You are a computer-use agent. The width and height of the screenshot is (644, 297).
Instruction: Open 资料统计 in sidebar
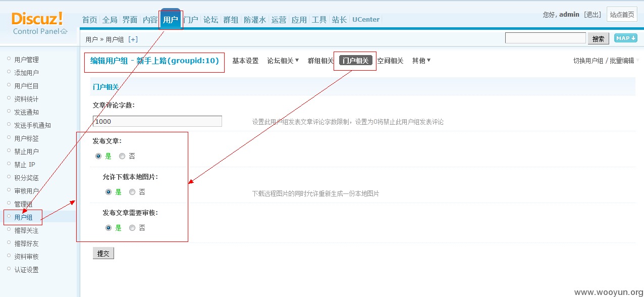coord(26,99)
